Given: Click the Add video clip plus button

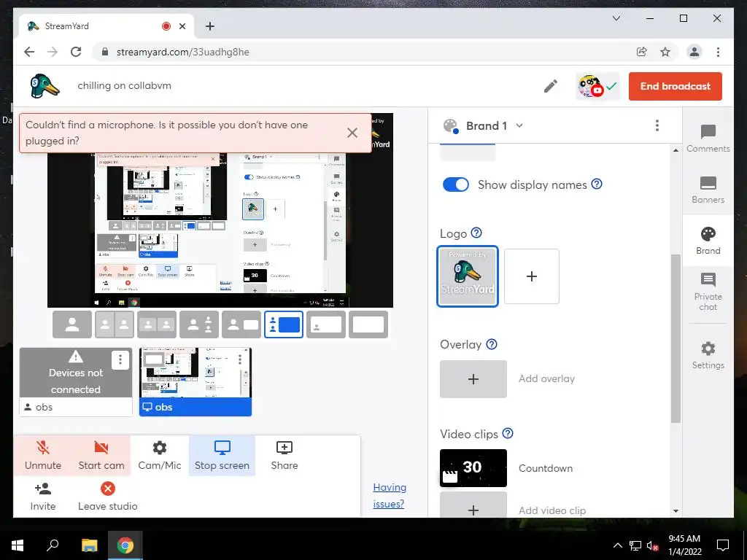Looking at the screenshot, I should tap(473, 505).
